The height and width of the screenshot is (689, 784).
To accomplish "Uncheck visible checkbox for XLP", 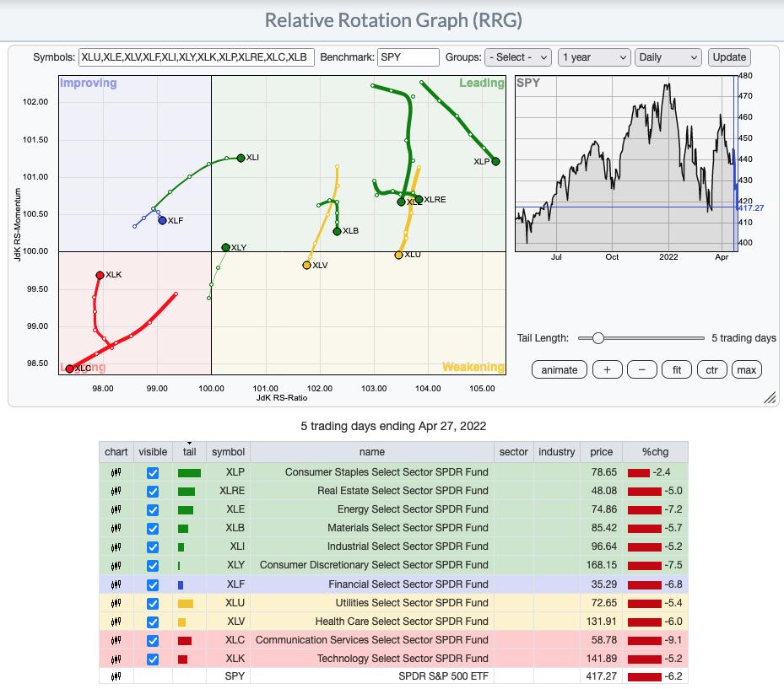I will 153,472.
